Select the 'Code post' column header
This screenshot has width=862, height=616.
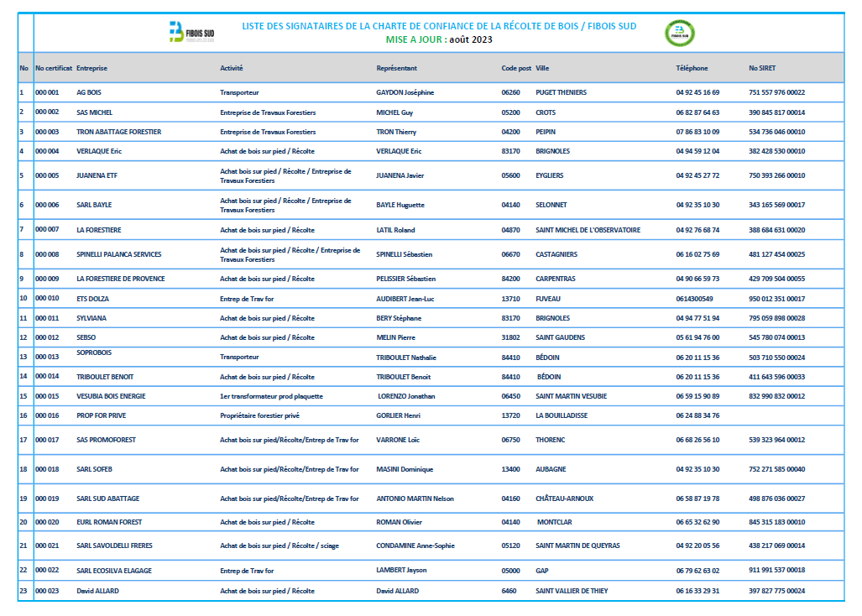click(x=516, y=68)
